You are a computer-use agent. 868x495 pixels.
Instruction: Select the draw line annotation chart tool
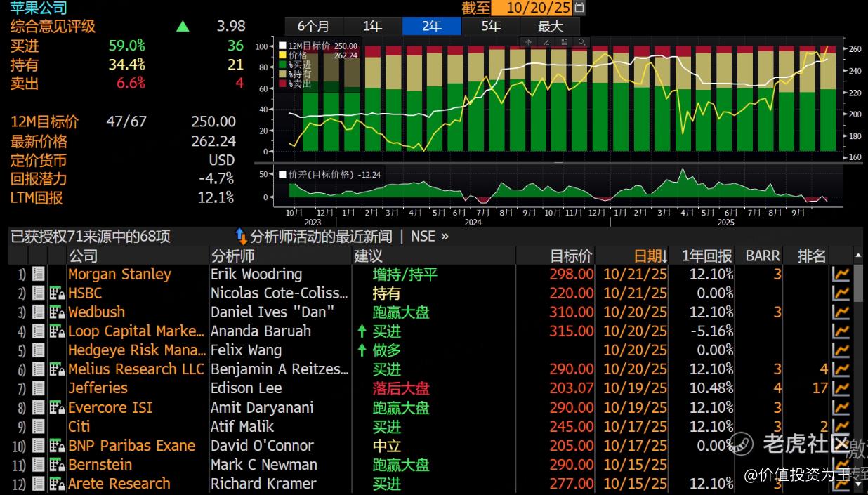click(x=546, y=42)
